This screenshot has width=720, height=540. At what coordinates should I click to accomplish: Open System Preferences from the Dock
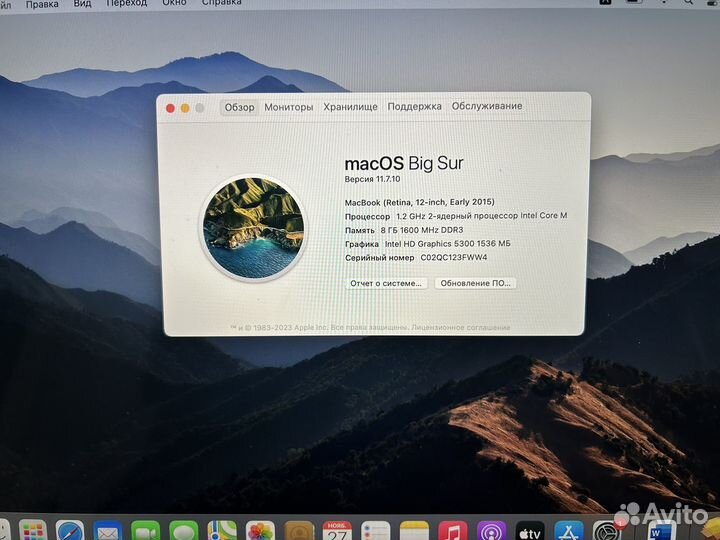click(x=607, y=532)
